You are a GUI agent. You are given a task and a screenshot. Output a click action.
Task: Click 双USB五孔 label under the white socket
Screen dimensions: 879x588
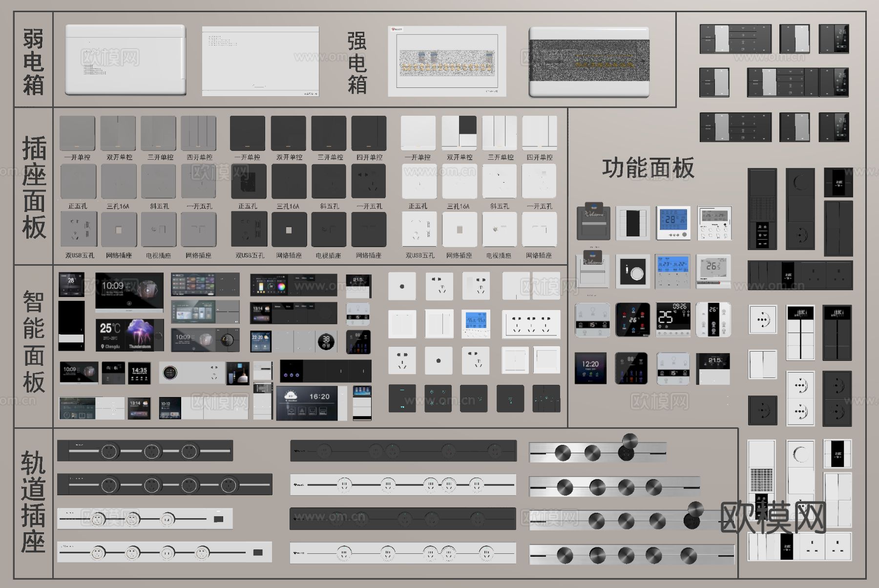420,255
